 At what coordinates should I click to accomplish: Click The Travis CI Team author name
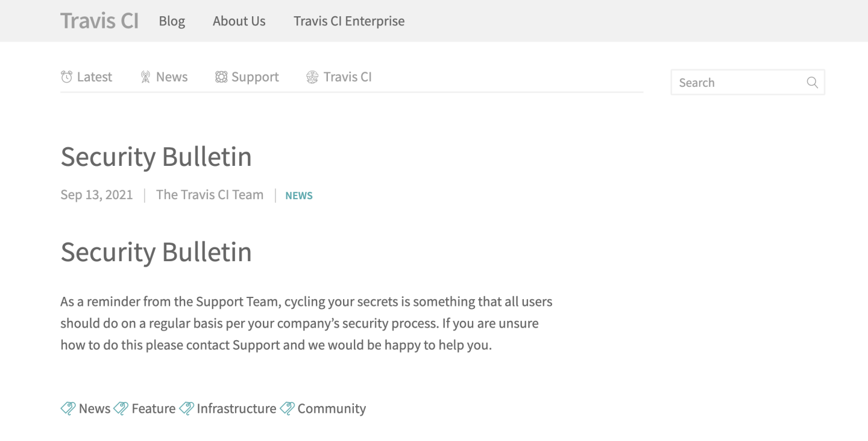point(210,195)
